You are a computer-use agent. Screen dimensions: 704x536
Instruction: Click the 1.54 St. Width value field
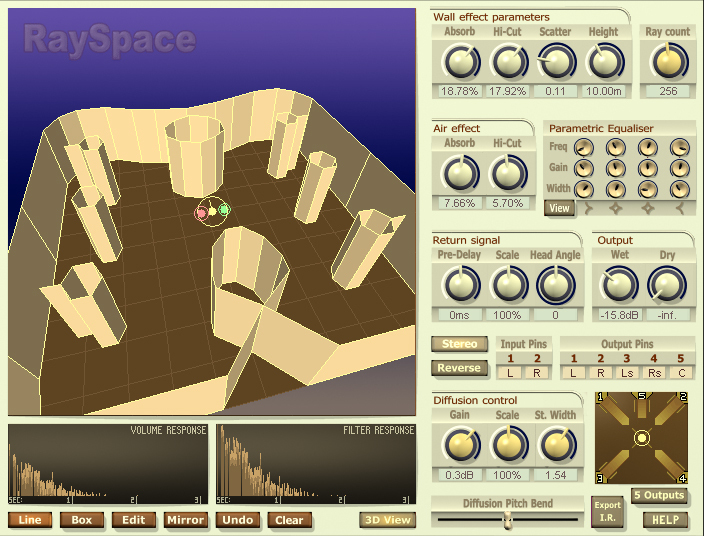pos(556,475)
